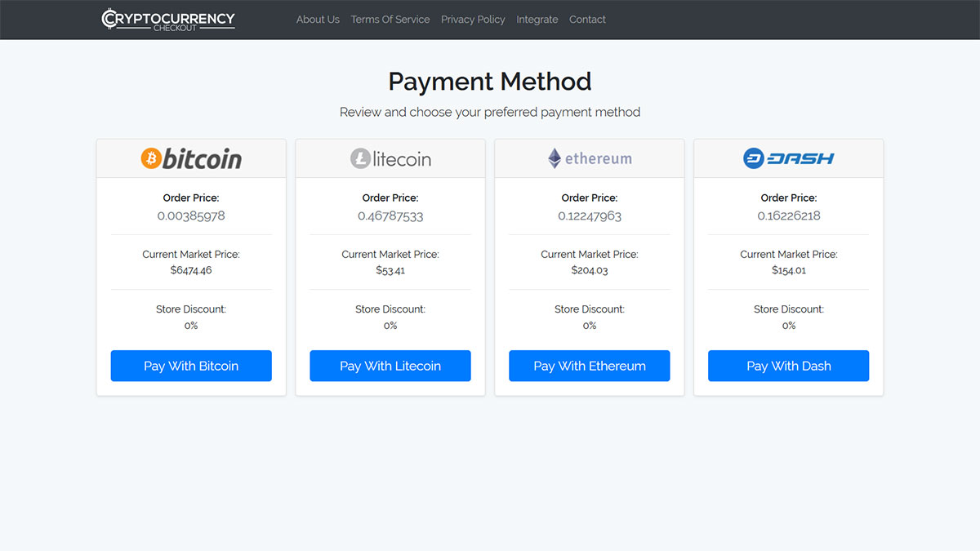
Task: Go to the Privacy Policy page
Action: (x=473, y=20)
